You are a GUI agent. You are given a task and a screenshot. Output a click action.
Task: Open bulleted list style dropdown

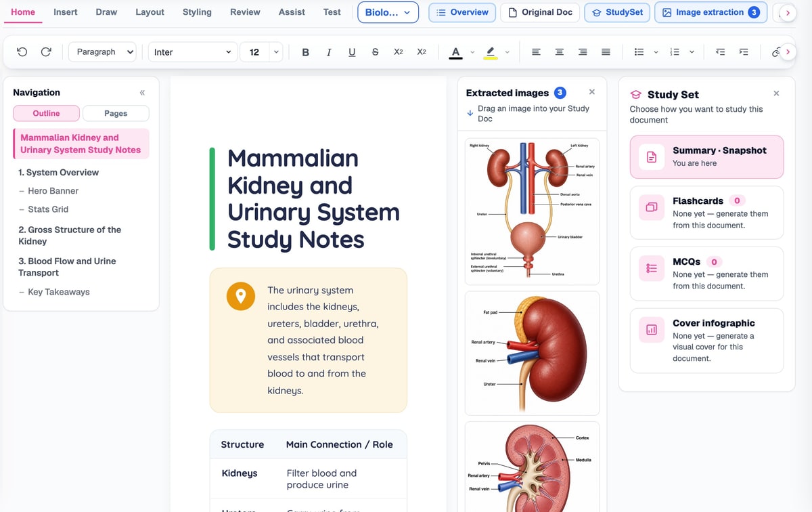coord(656,52)
